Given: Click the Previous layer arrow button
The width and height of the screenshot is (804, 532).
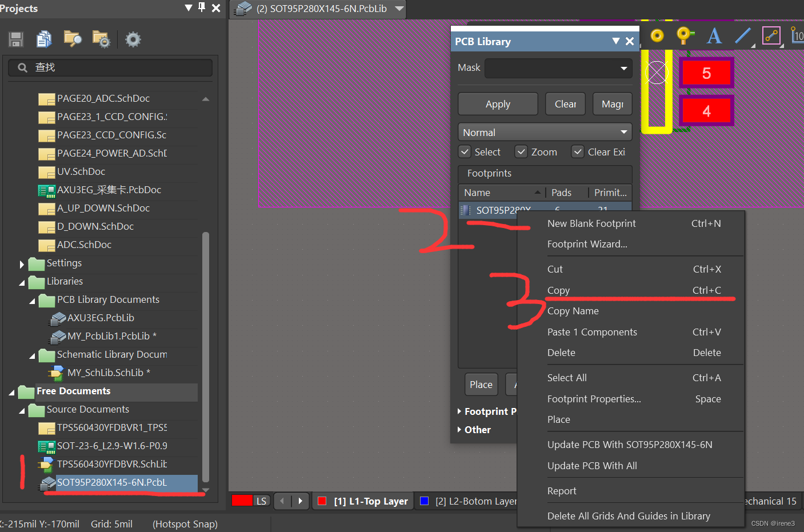Looking at the screenshot, I should 282,501.
